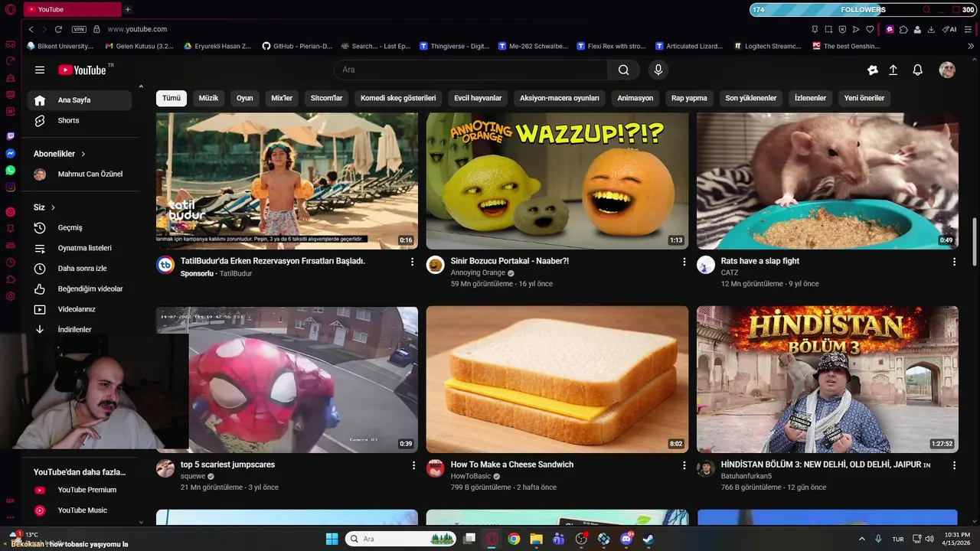Viewport: 980px width, 551px height.
Task: Start voice search with microphone icon
Action: (x=658, y=70)
